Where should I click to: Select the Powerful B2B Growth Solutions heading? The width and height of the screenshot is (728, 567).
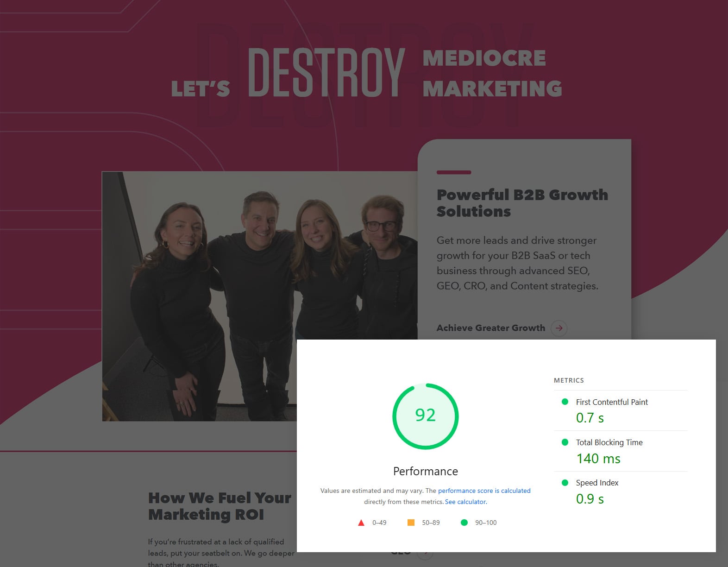(522, 203)
